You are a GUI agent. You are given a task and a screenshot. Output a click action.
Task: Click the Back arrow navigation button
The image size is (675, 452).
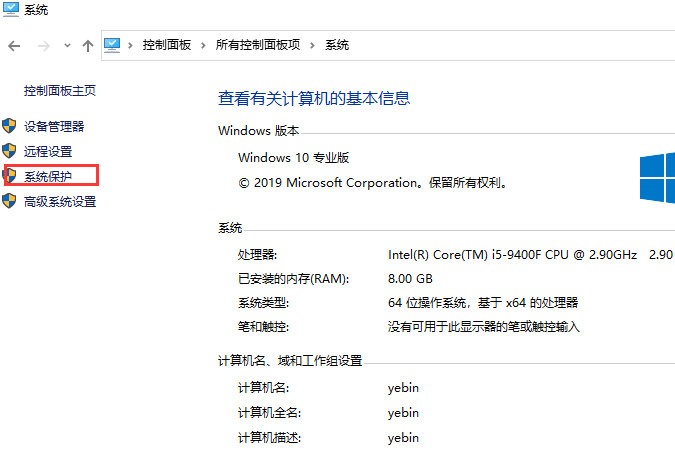(15, 46)
